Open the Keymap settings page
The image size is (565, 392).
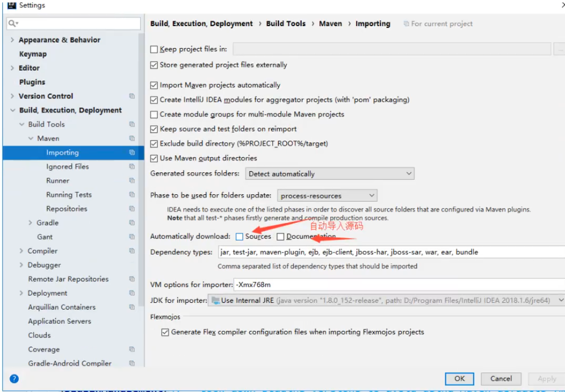(33, 54)
